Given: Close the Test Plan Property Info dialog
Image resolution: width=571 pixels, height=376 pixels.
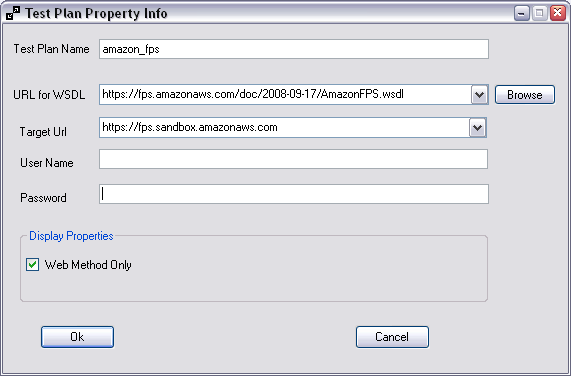Looking at the screenshot, I should point(558,13).
